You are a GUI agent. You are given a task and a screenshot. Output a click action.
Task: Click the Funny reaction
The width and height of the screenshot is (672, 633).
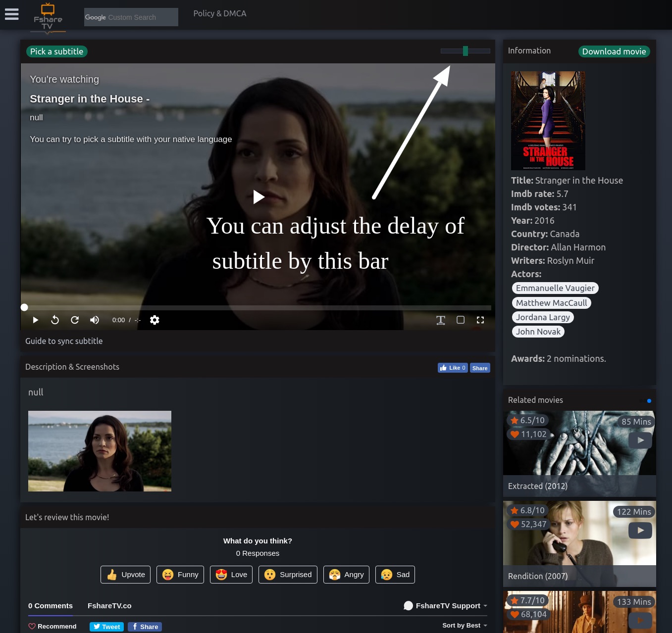[x=180, y=575]
